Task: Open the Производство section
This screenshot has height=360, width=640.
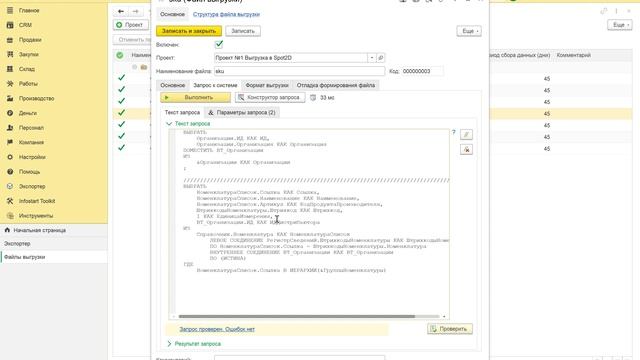Action: point(36,98)
